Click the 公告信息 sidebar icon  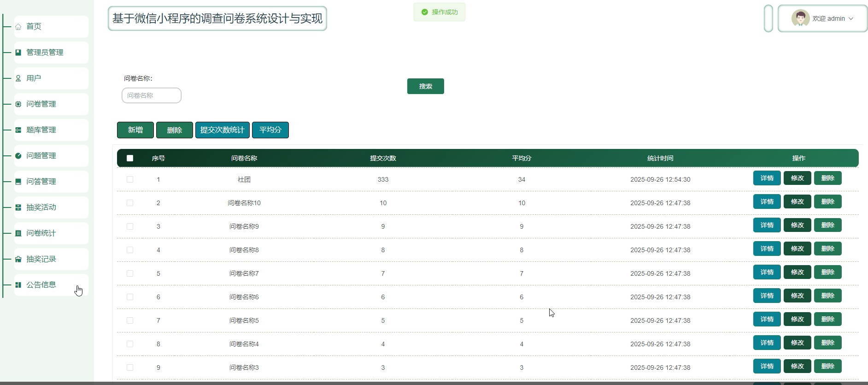point(18,285)
